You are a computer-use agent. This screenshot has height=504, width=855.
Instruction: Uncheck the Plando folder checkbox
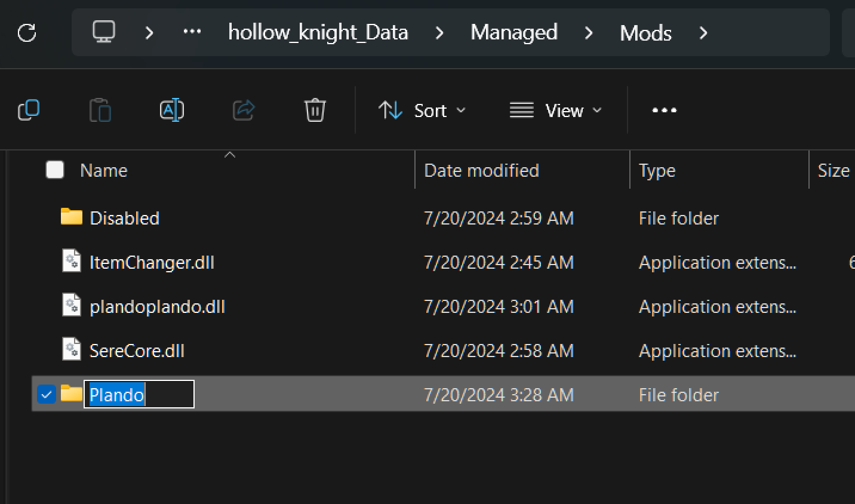(47, 394)
